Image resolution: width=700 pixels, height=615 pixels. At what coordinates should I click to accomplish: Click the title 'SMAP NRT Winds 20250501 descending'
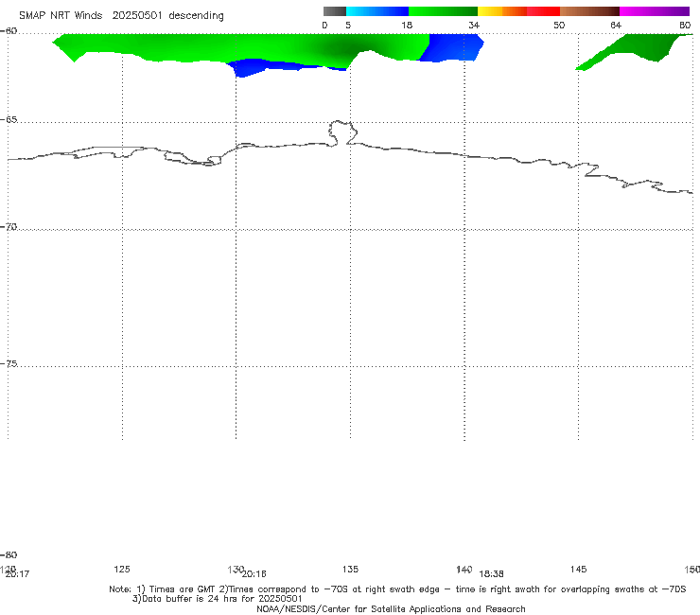121,16
